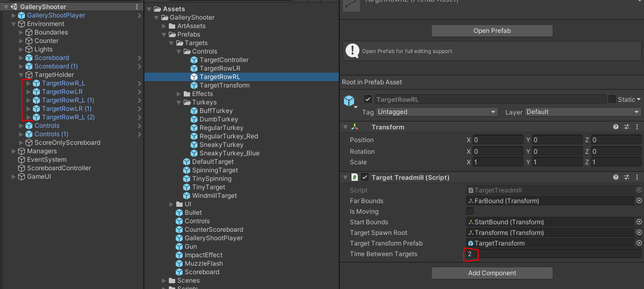Screen dimensions: 644x289
Task: Open the Tag dropdown showing Untagged
Action: click(436, 112)
